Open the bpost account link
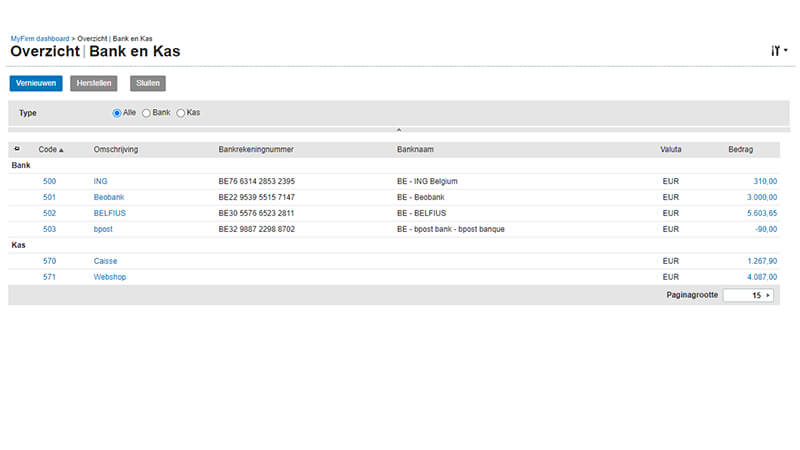 103,229
